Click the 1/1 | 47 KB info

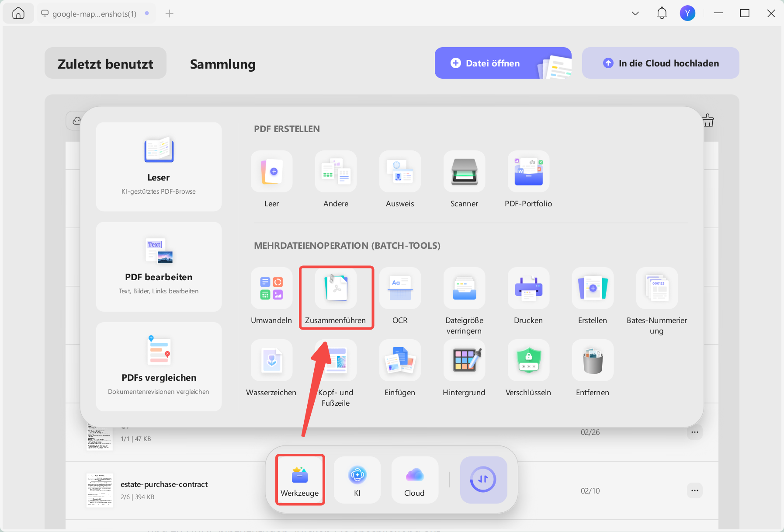pyautogui.click(x=136, y=439)
